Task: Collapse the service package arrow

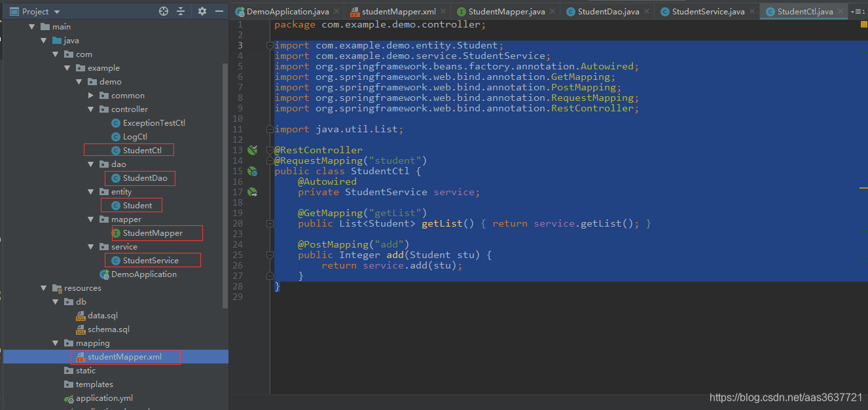Action: point(91,247)
